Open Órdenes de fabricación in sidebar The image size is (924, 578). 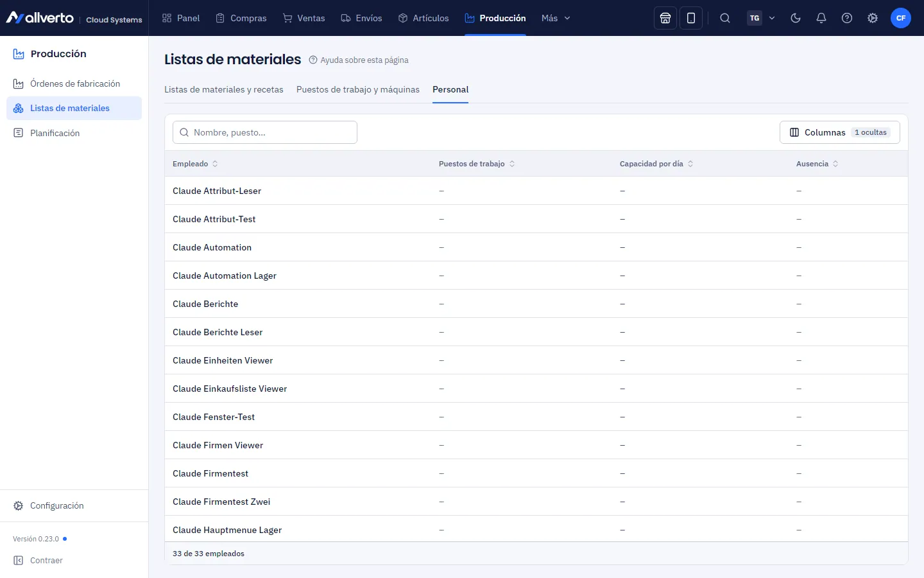pos(74,83)
